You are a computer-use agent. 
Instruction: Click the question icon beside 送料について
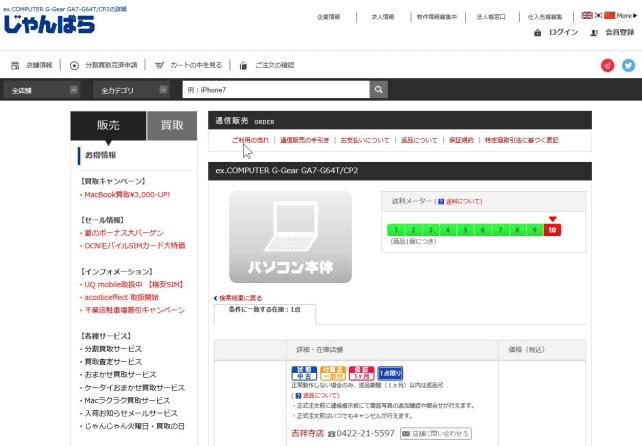point(441,201)
